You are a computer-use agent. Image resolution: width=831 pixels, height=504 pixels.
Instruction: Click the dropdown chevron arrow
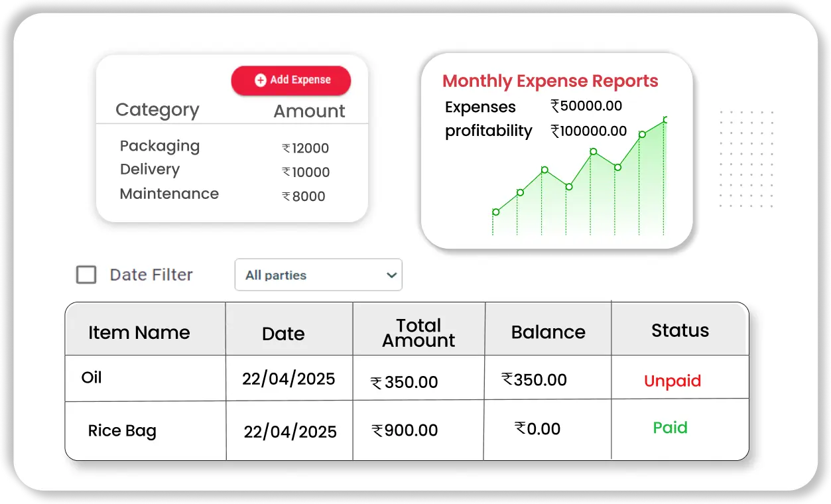coord(391,275)
